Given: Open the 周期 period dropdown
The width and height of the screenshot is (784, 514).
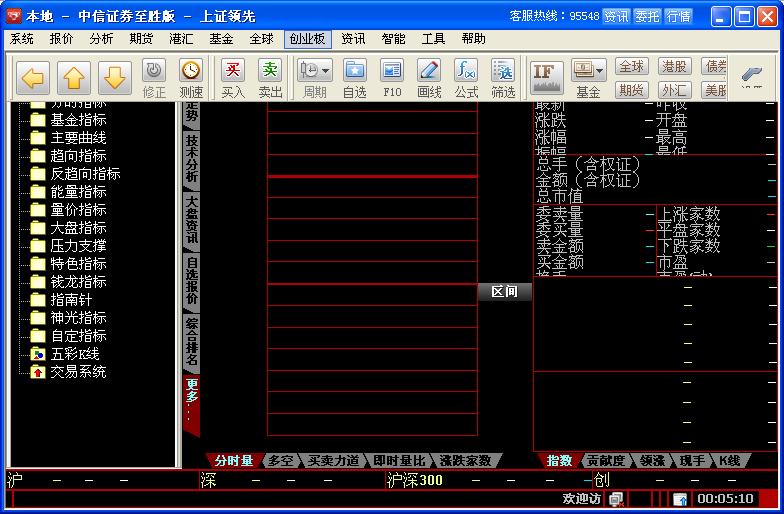Looking at the screenshot, I should 315,78.
